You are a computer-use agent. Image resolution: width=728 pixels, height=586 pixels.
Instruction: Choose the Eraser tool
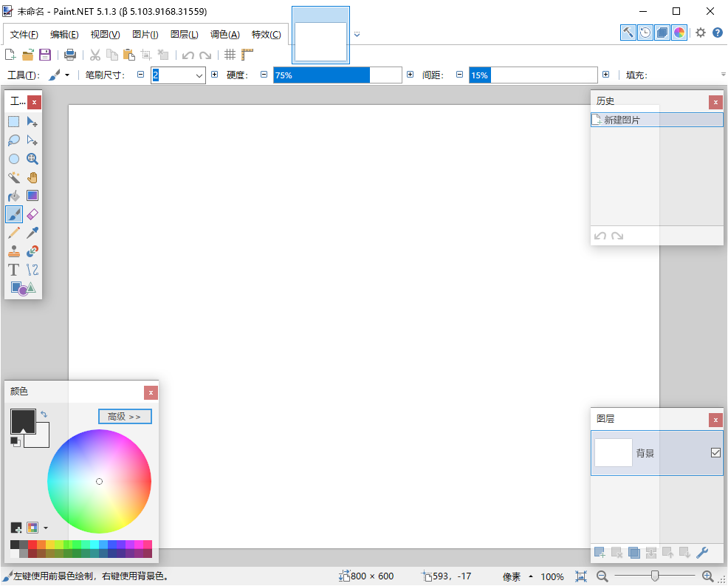[32, 214]
